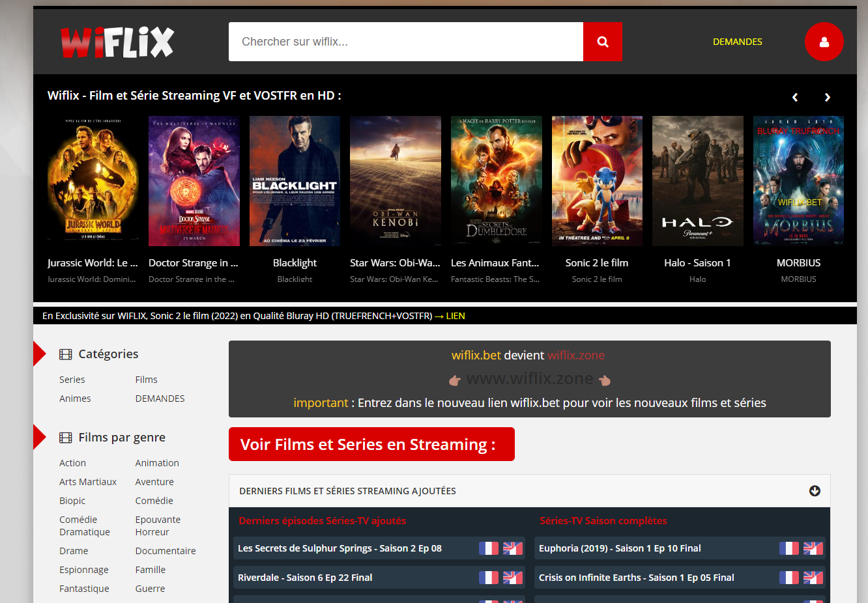The height and width of the screenshot is (603, 868).
Task: Select the Famille genre
Action: (x=151, y=570)
